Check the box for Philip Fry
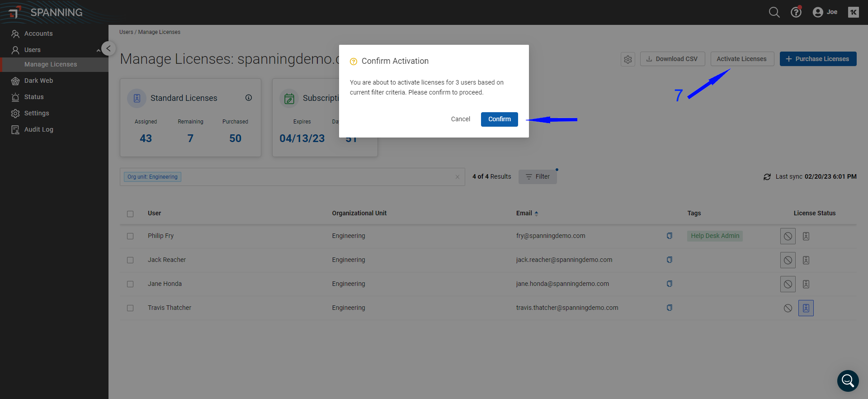The image size is (868, 399). (130, 236)
